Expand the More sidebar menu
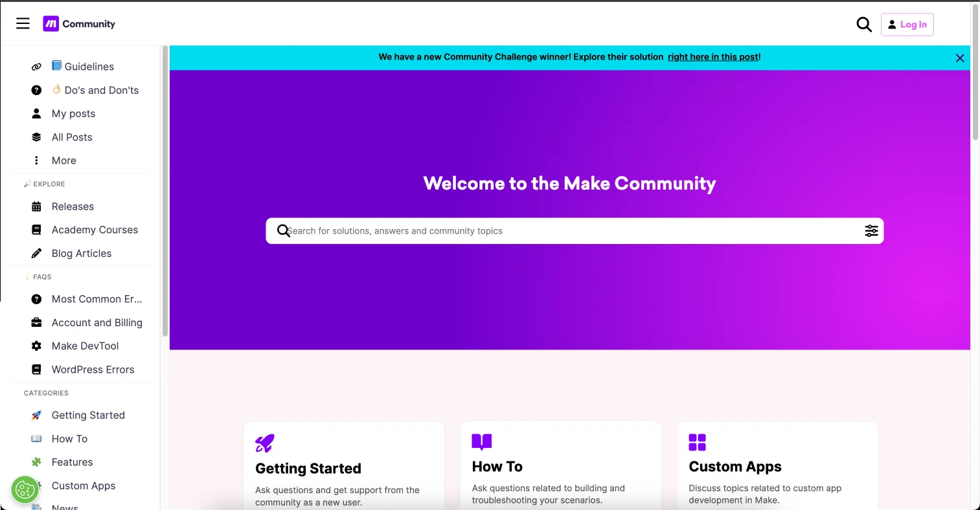Image resolution: width=980 pixels, height=510 pixels. [64, 161]
